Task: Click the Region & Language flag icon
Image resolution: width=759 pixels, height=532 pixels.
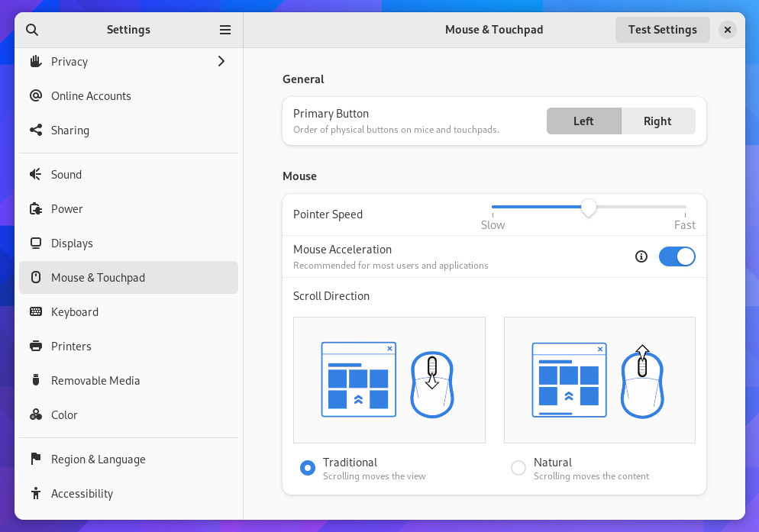Action: click(36, 459)
